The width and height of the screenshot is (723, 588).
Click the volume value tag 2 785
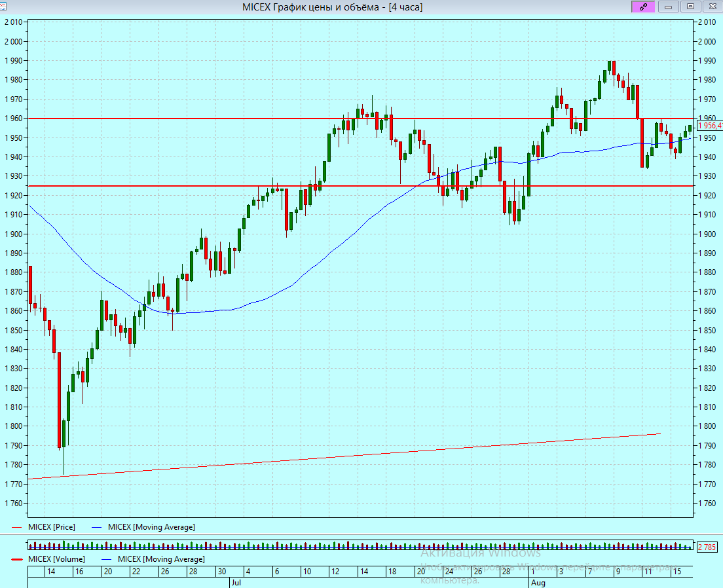coord(707,547)
